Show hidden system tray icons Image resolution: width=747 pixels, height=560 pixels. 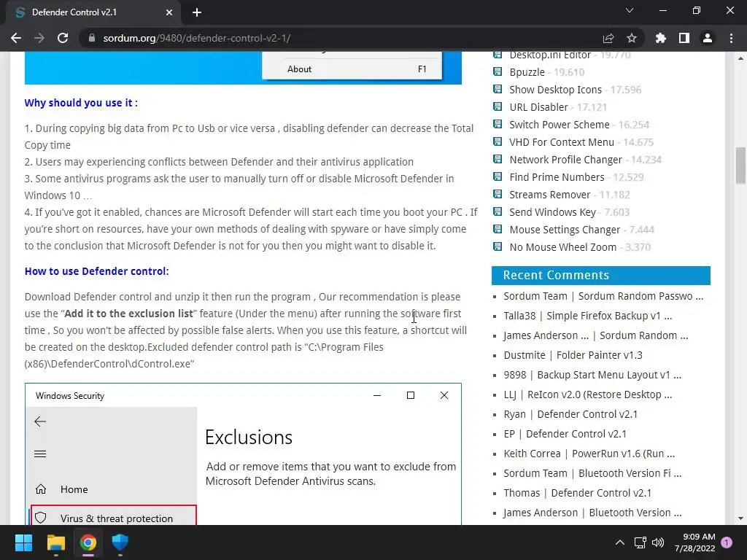[x=620, y=542]
